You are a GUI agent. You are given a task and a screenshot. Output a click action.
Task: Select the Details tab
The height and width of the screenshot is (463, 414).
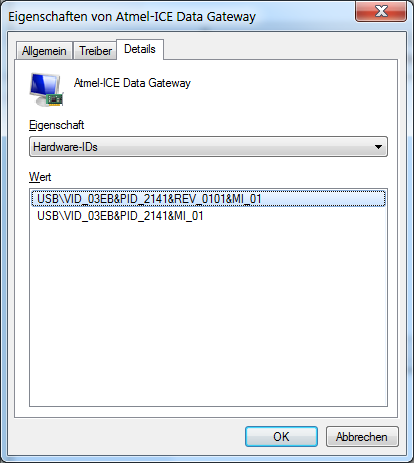click(x=140, y=49)
